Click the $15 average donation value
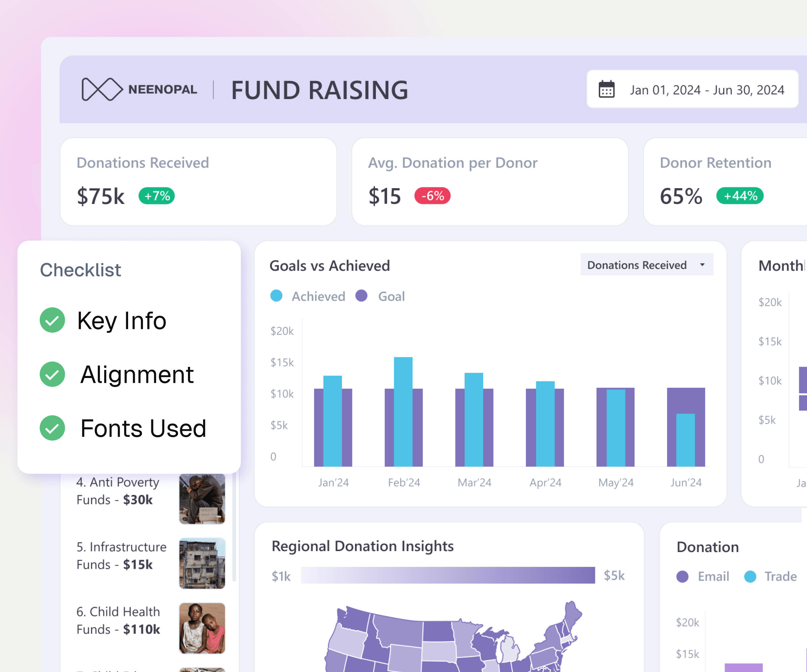The image size is (807, 672). coord(385,196)
